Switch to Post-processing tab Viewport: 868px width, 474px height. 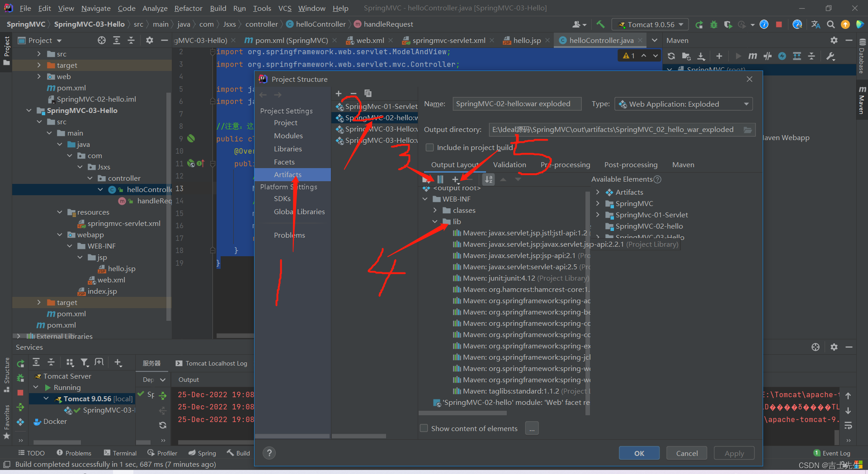coord(631,164)
